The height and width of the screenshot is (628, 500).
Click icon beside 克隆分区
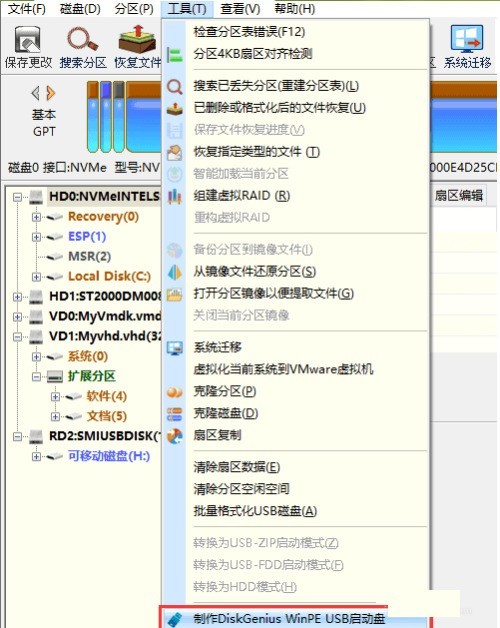(x=175, y=392)
